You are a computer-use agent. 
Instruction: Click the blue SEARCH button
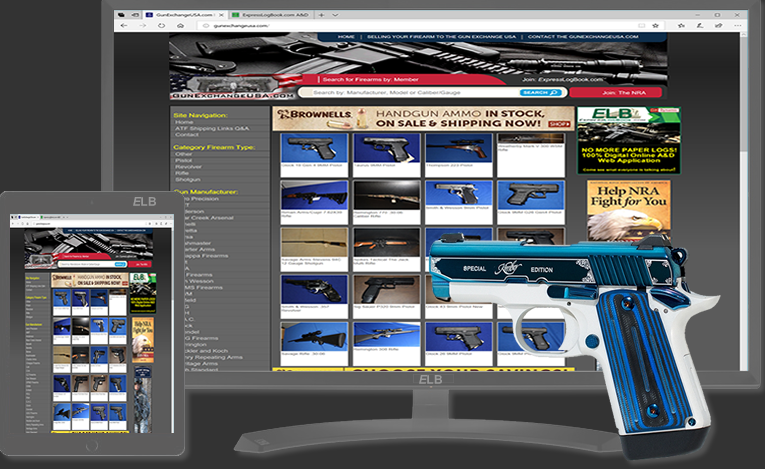click(x=541, y=92)
